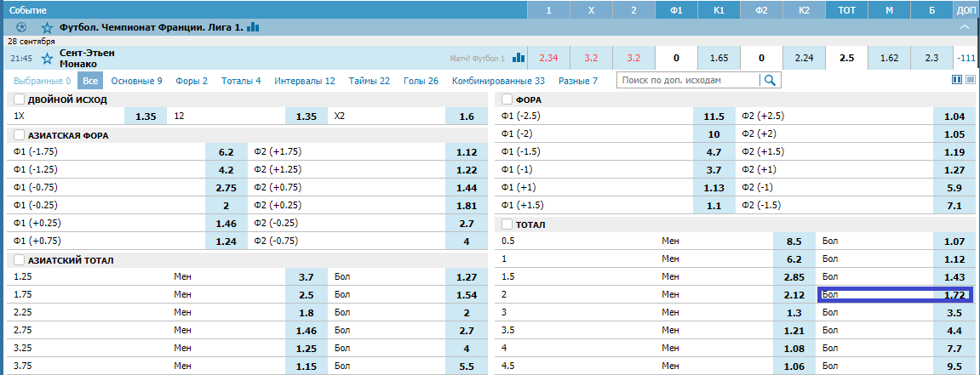Screen dimensions: 980x375
Task: Pick total under odds 1.62 in match row
Action: pyautogui.click(x=889, y=58)
